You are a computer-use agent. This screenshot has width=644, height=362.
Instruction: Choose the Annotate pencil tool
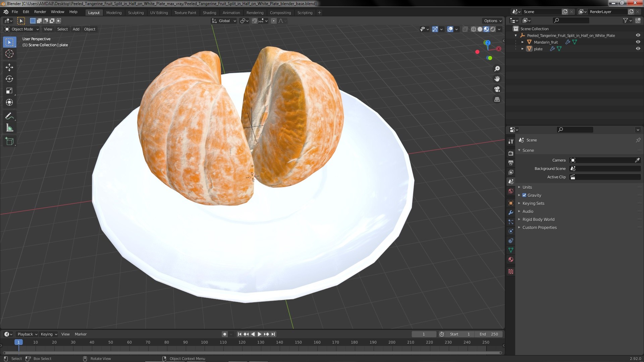9,116
